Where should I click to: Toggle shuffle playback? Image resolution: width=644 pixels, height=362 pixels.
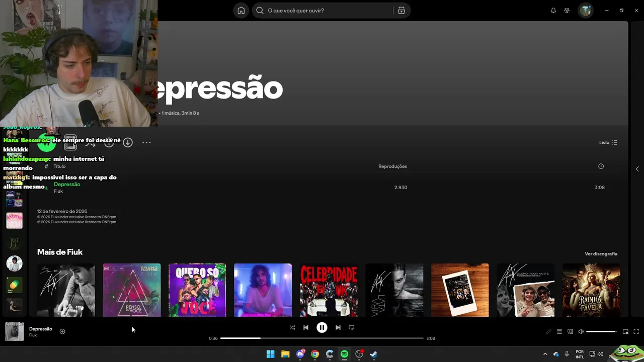pos(292,327)
